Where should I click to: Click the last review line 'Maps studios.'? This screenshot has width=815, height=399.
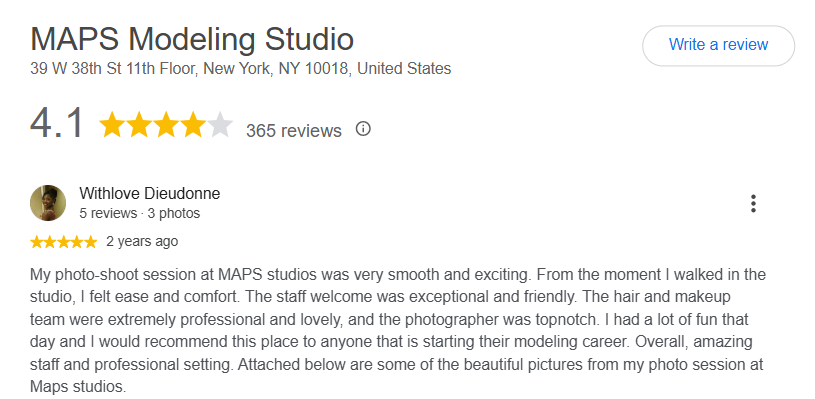coord(78,387)
